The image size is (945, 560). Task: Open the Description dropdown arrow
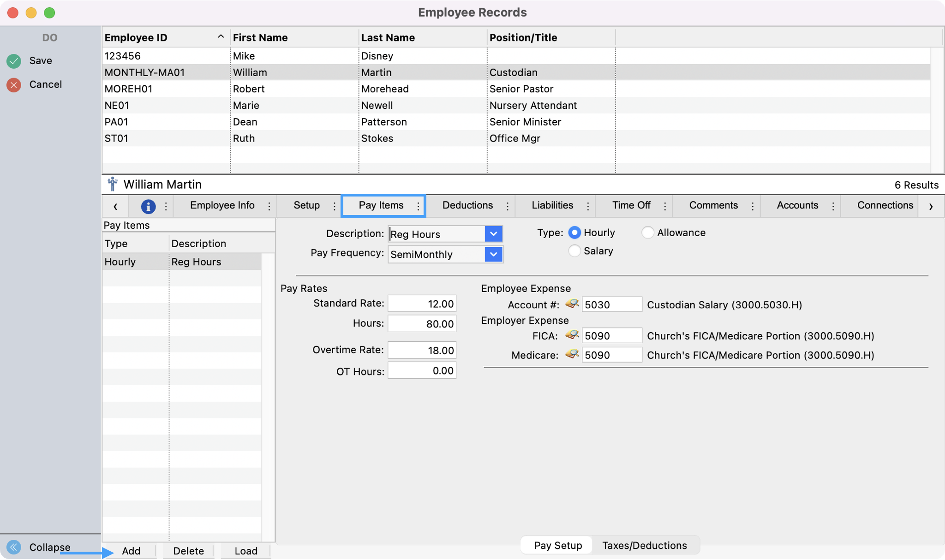tap(493, 234)
